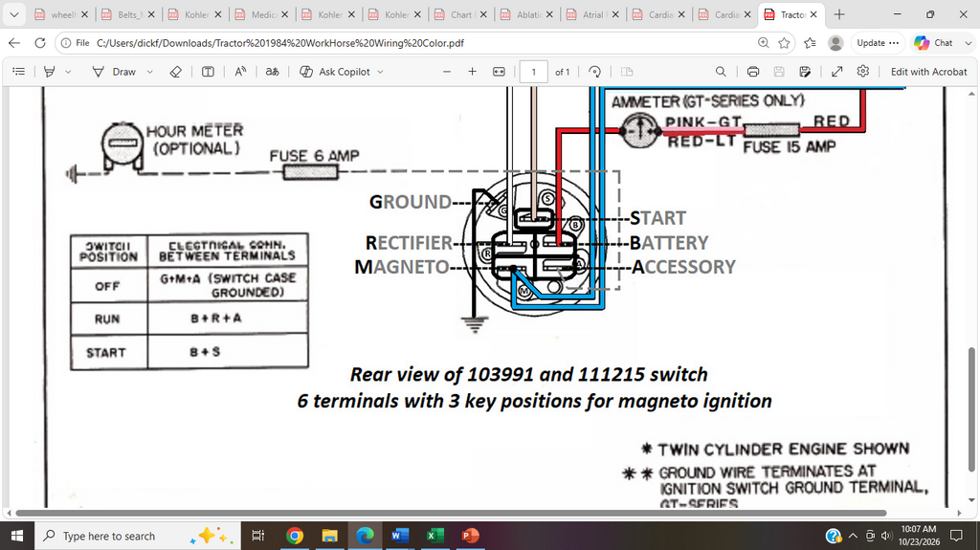Open the PDF settings gear
980x550 pixels.
(863, 71)
